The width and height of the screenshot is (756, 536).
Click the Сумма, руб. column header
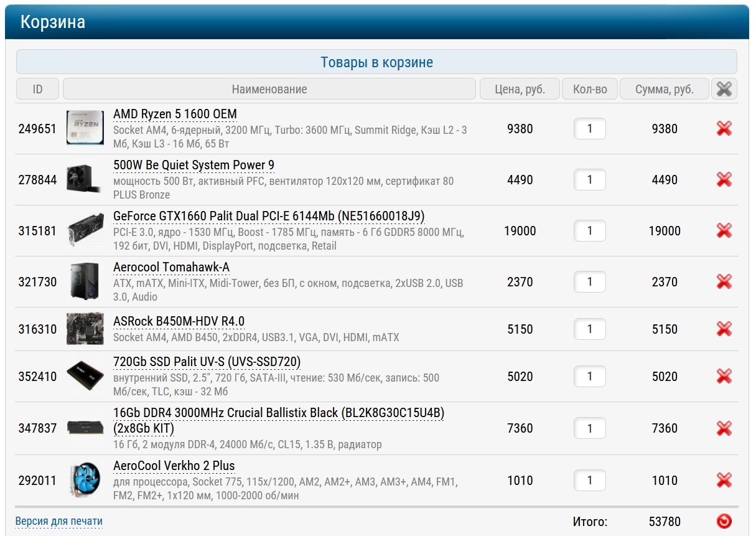click(665, 89)
